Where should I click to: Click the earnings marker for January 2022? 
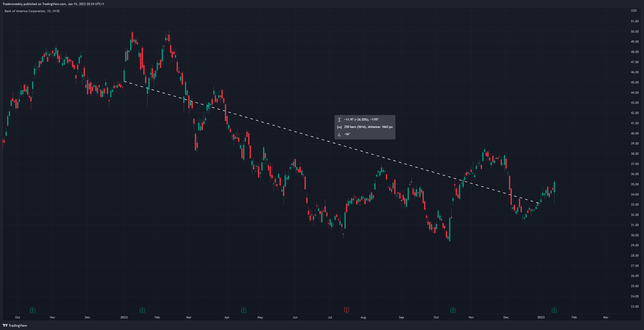pos(142,310)
